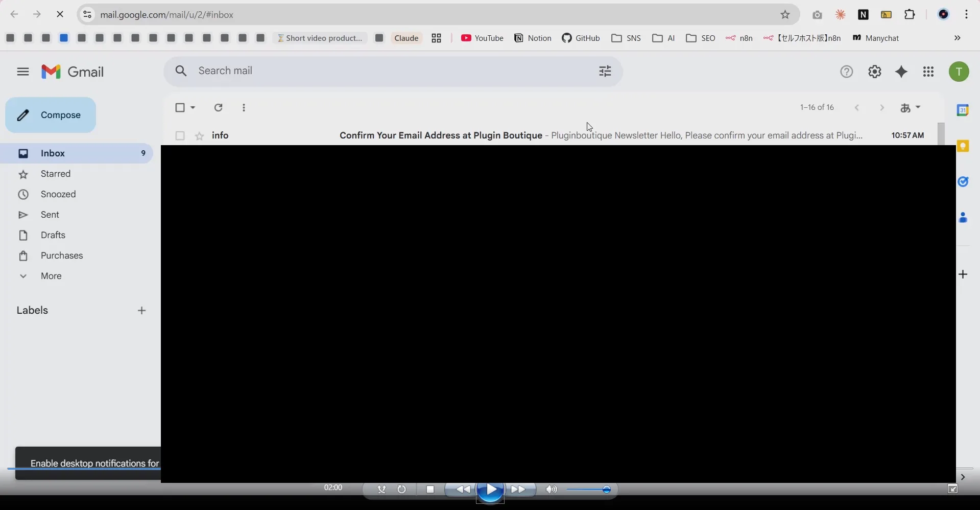
Task: Star the info email from Plugin Boutique
Action: tap(199, 135)
